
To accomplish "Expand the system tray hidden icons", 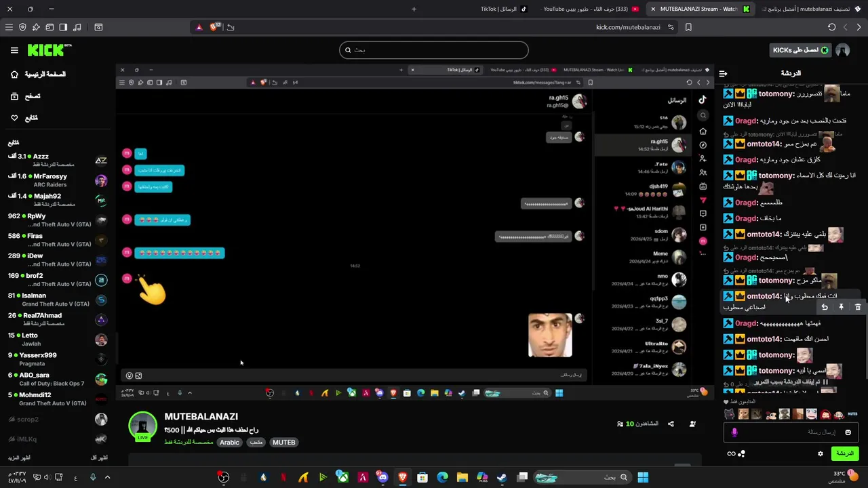I will (x=107, y=477).
